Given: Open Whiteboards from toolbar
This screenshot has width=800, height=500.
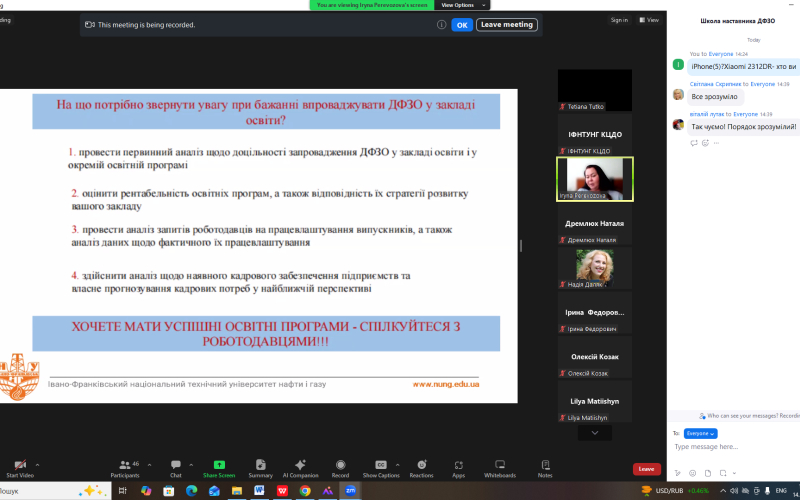Looking at the screenshot, I should coord(500,468).
